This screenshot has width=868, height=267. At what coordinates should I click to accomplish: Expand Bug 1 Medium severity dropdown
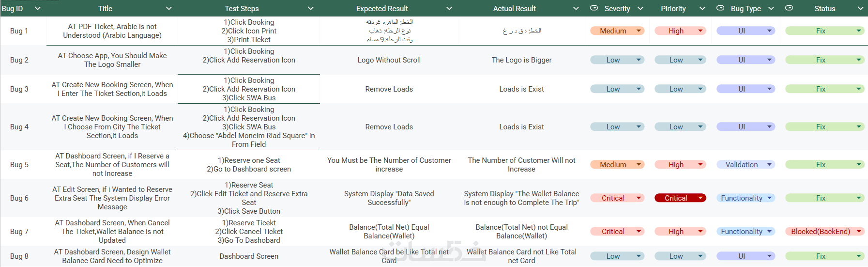[639, 31]
